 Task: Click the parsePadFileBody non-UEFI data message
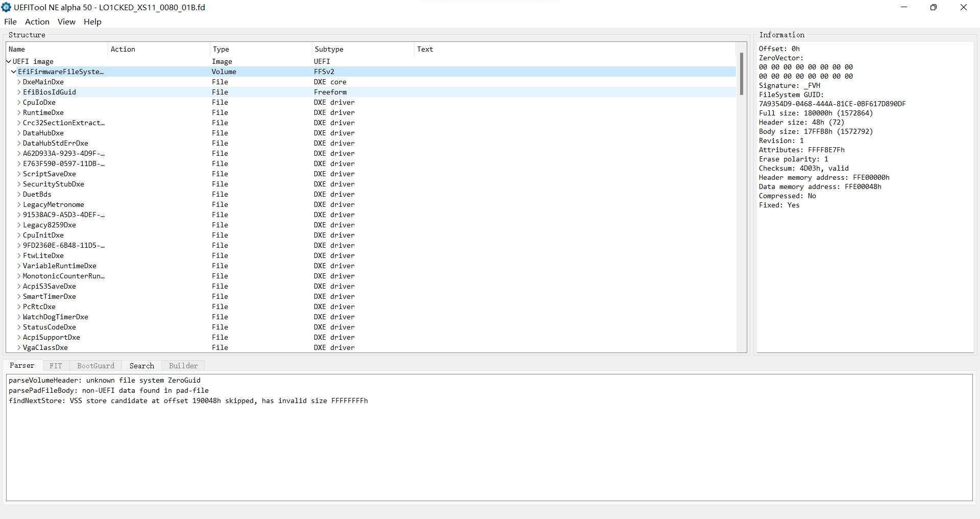pyautogui.click(x=109, y=390)
